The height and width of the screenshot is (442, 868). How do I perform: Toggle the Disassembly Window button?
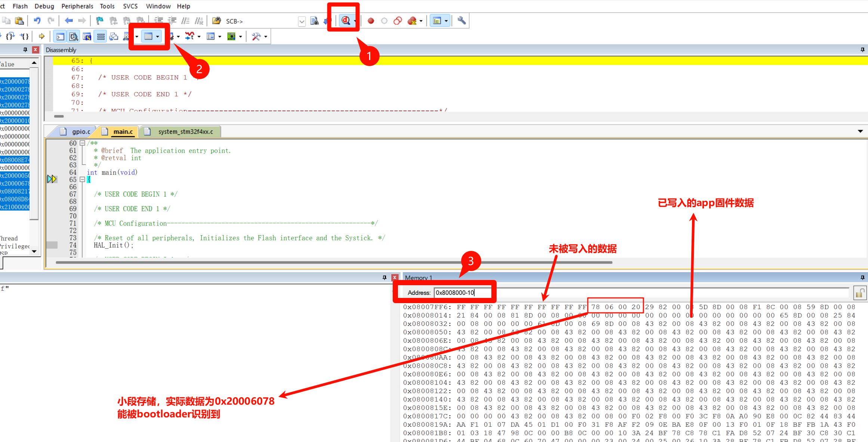(x=74, y=36)
